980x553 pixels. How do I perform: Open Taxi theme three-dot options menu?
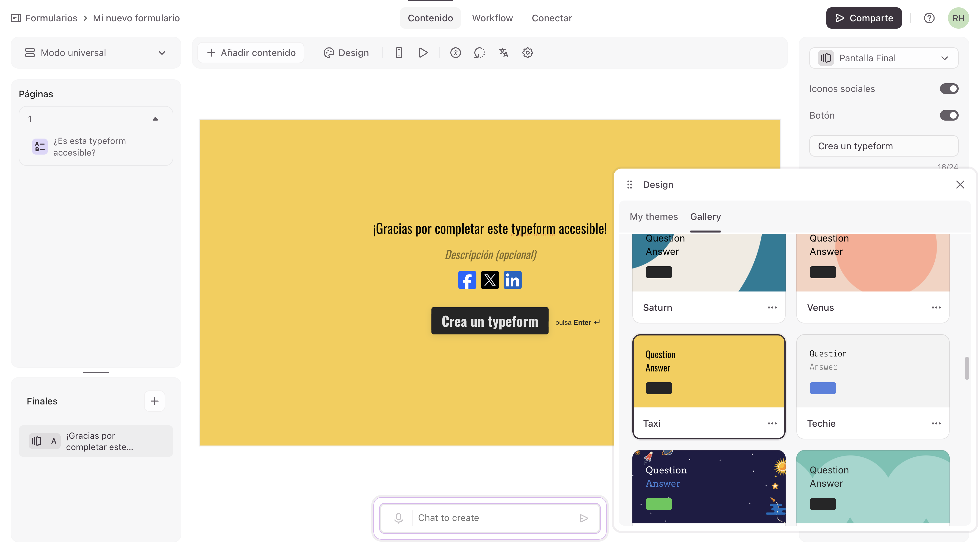click(x=772, y=423)
